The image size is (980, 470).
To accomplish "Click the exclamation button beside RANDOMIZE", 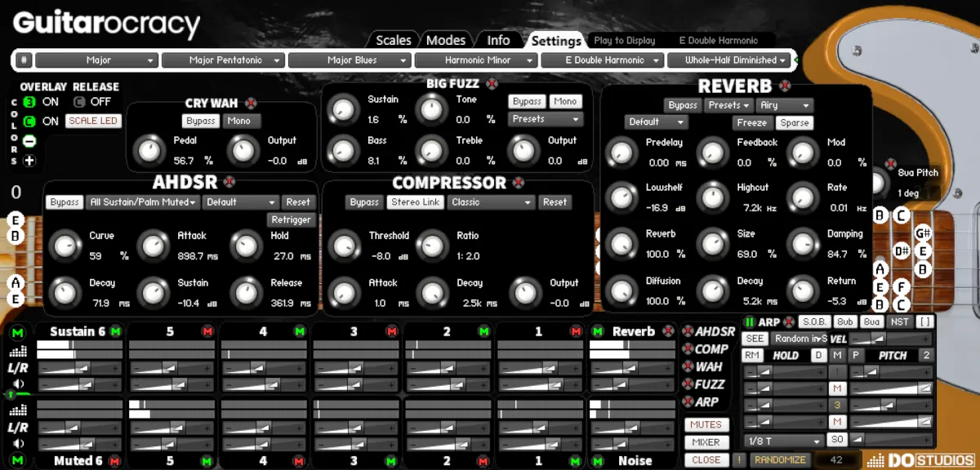I will pyautogui.click(x=740, y=460).
